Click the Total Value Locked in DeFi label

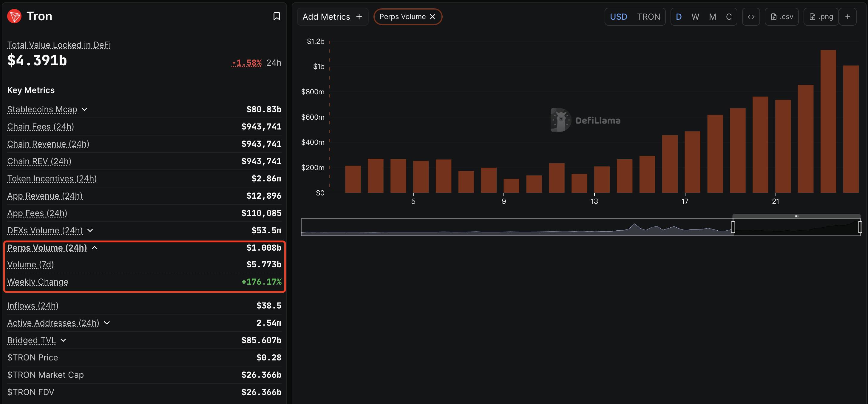pyautogui.click(x=59, y=45)
